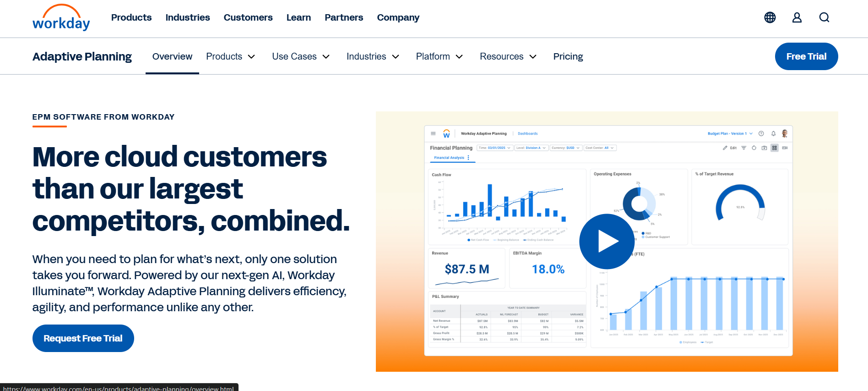Image resolution: width=868 pixels, height=391 pixels.
Task: Expand the Resources dropdown
Action: click(508, 56)
